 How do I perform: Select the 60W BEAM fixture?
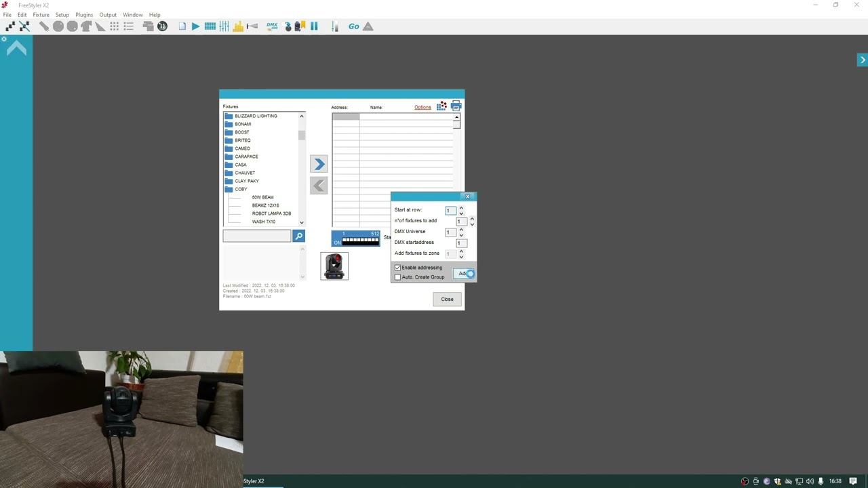262,197
